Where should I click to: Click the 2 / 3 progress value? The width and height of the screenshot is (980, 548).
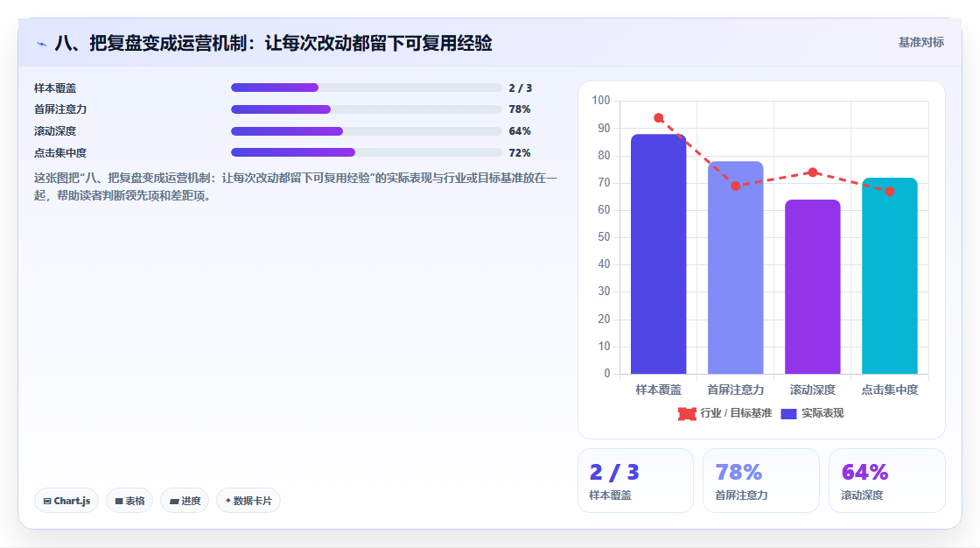521,88
